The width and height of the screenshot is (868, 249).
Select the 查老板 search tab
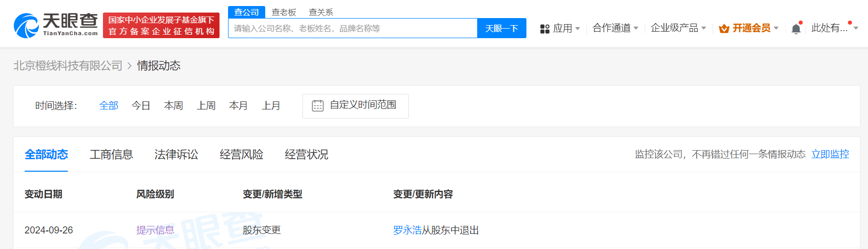(284, 12)
